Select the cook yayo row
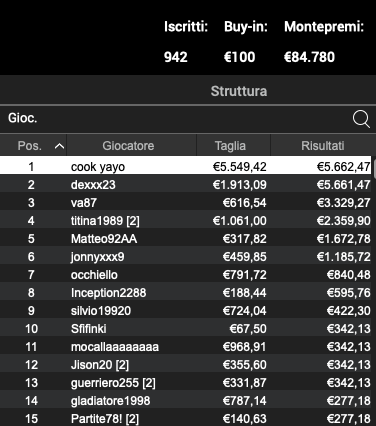The height and width of the screenshot is (426, 376). pyautogui.click(x=185, y=166)
